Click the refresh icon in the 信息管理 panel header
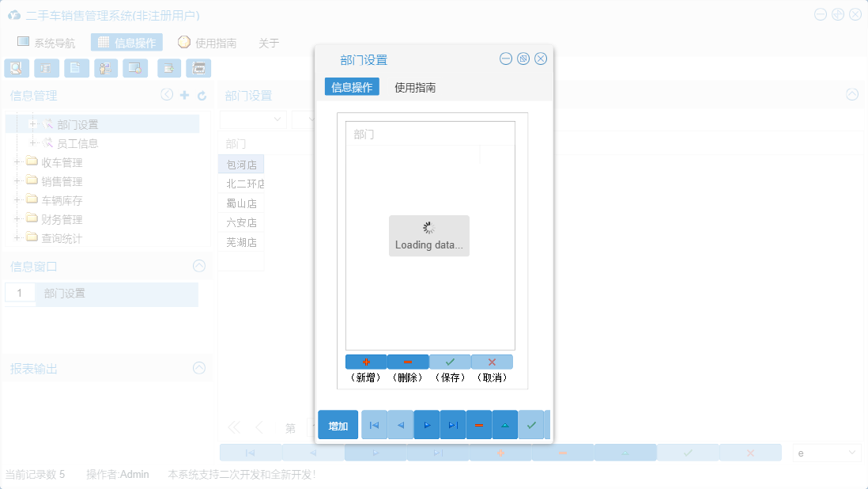Screen dimensions: 868x489 tap(202, 94)
